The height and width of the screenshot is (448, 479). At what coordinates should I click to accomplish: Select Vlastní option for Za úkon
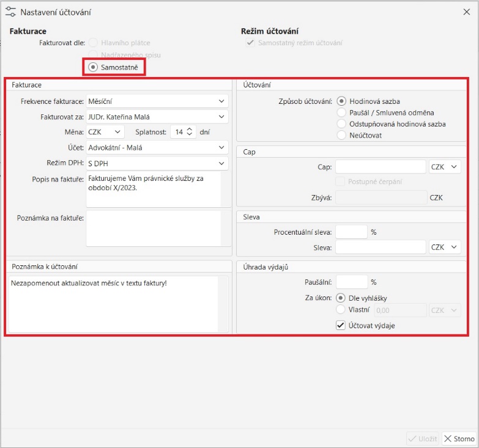pyautogui.click(x=341, y=310)
